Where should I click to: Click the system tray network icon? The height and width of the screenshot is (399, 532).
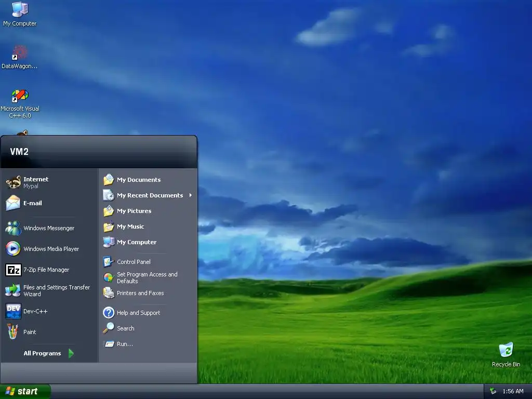point(493,391)
